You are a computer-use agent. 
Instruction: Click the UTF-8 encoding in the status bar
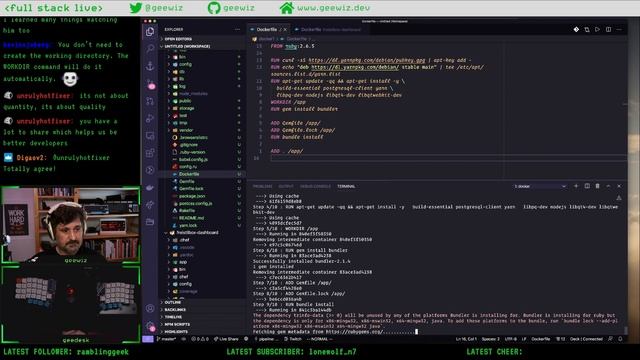pyautogui.click(x=511, y=339)
